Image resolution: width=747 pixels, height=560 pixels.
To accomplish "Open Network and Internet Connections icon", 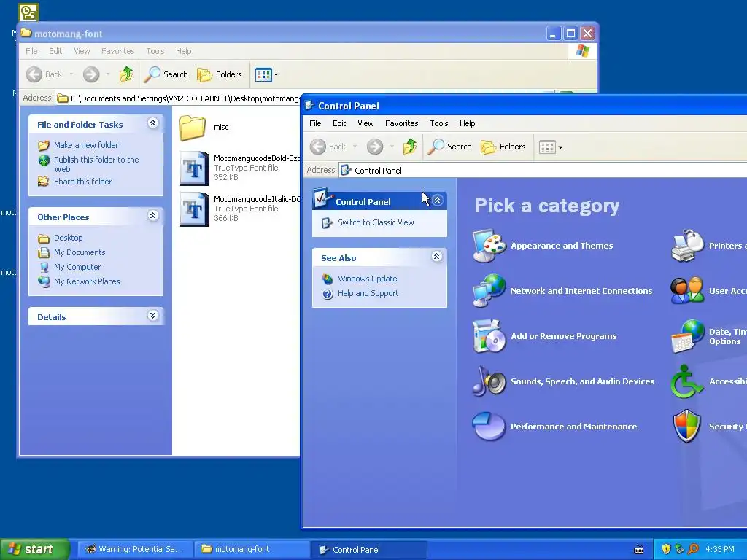I will pos(489,290).
